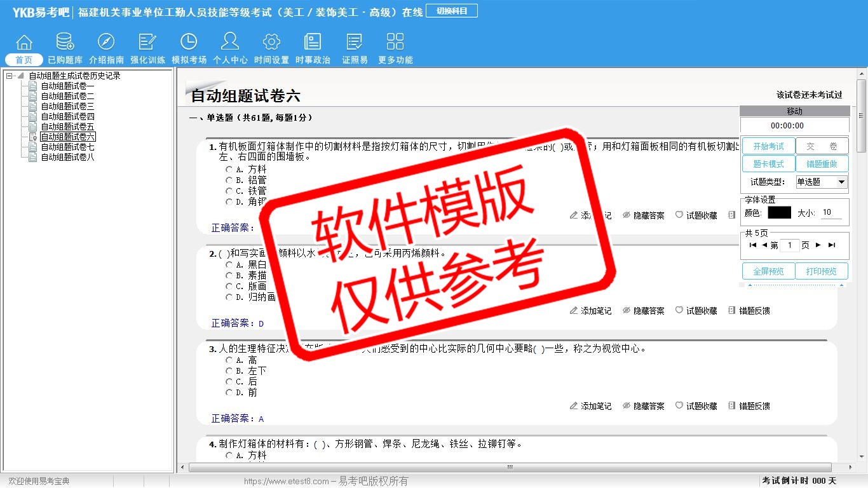Select 自动组题试卷六 in the tree
Screen dimensions: 868x488
[67, 137]
